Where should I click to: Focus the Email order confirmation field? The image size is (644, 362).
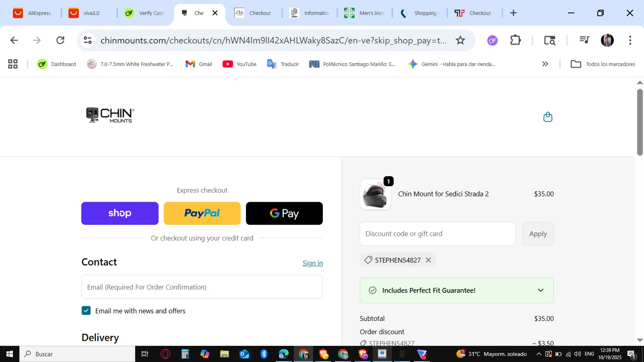202,287
